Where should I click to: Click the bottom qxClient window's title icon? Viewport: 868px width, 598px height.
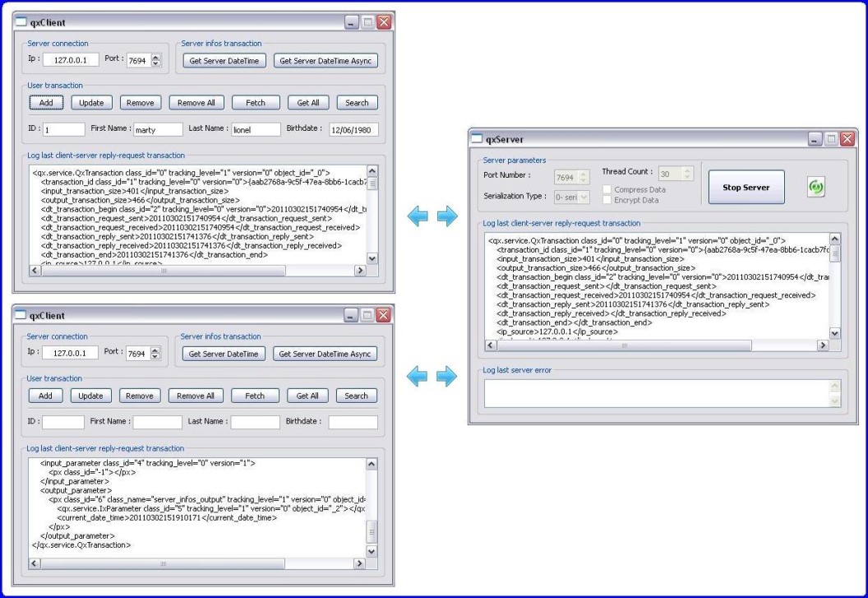[20, 315]
